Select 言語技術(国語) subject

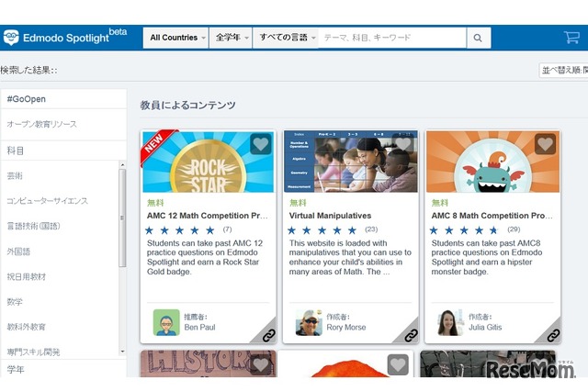[x=33, y=226]
